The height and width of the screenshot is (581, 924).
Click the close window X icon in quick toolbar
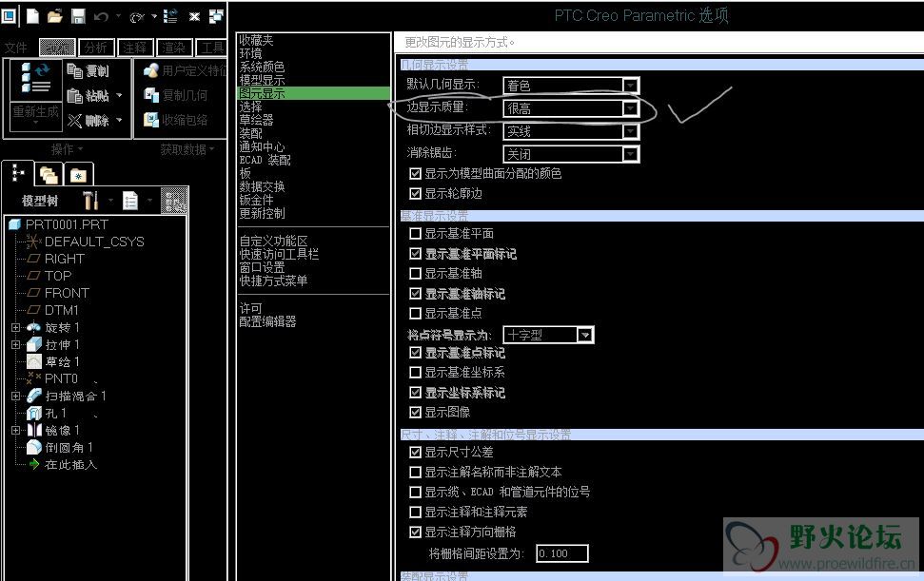pos(194,16)
